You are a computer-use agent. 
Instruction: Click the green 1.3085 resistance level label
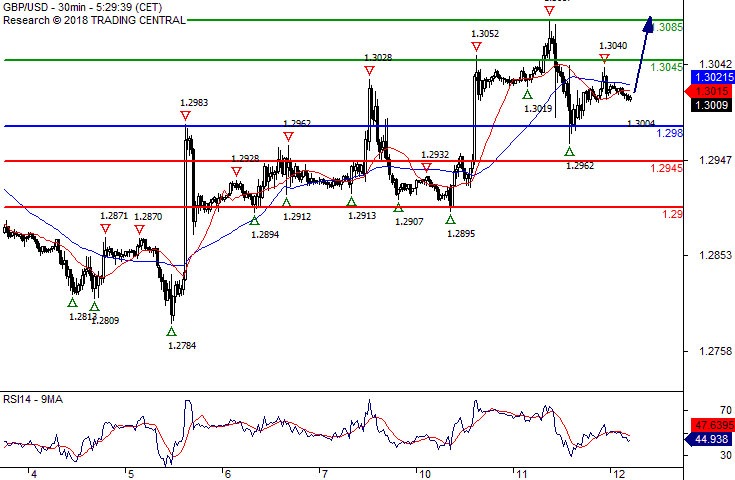tap(667, 27)
